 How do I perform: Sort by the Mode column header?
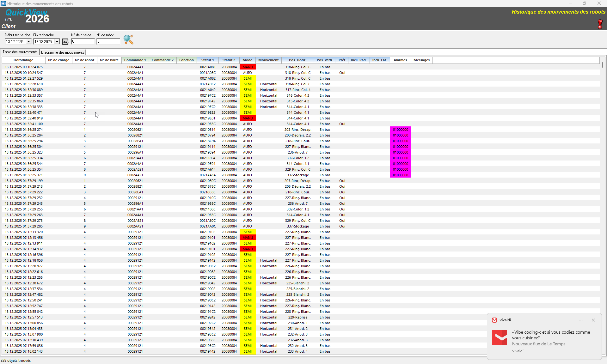tap(247, 60)
